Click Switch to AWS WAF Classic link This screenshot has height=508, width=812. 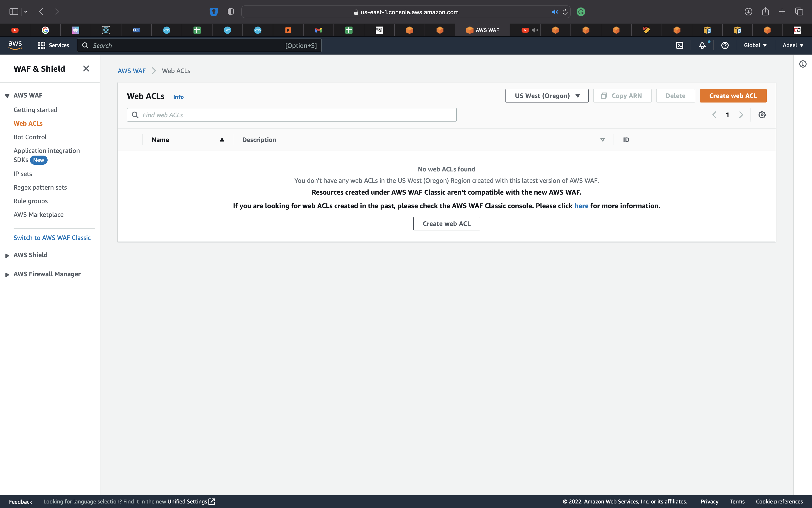(x=52, y=238)
